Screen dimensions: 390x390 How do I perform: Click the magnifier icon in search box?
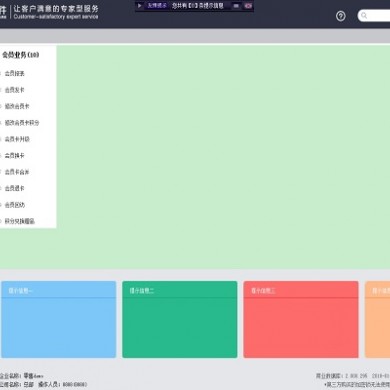tap(364, 16)
